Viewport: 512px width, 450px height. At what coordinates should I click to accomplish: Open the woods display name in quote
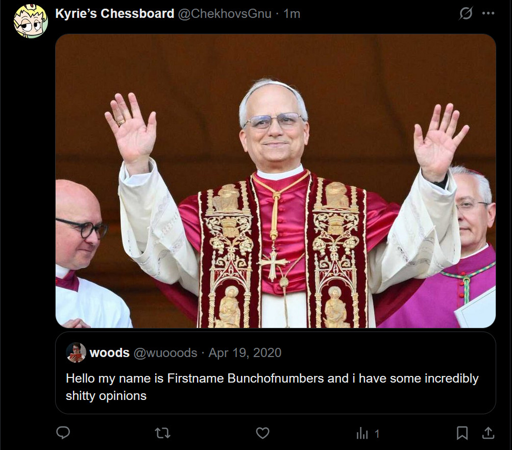pyautogui.click(x=109, y=353)
